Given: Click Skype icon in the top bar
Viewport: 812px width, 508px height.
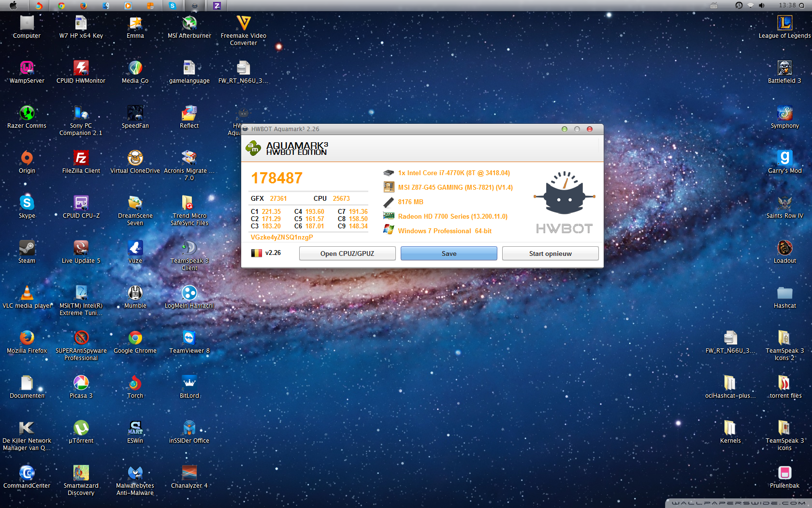Looking at the screenshot, I should tap(173, 5).
